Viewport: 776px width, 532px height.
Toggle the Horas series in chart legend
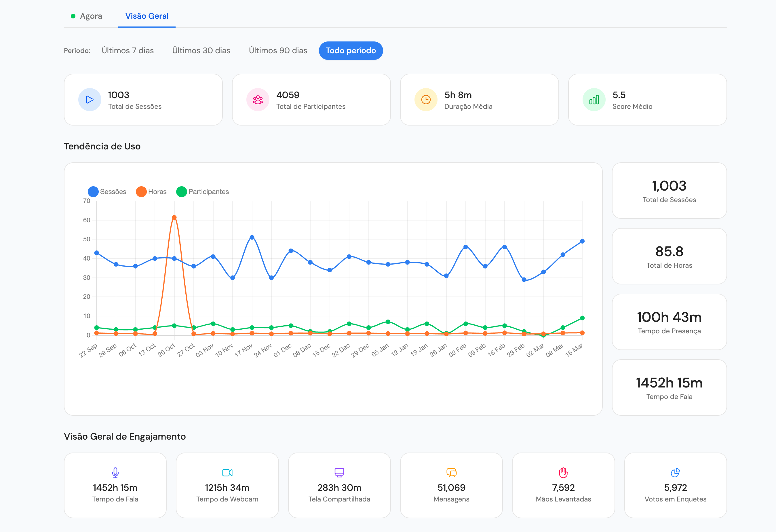(x=151, y=192)
